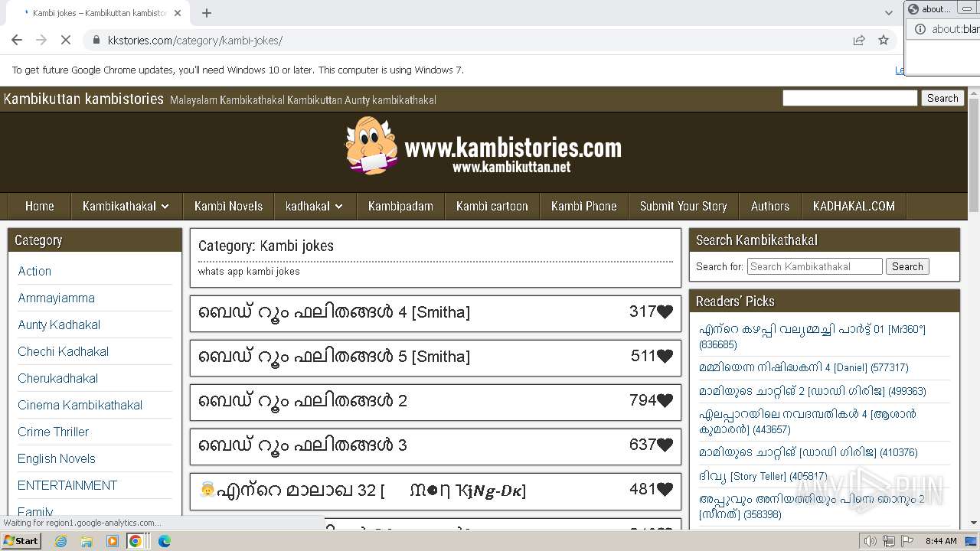Click the address bar URL
This screenshot has height=551, width=980.
coord(195,40)
